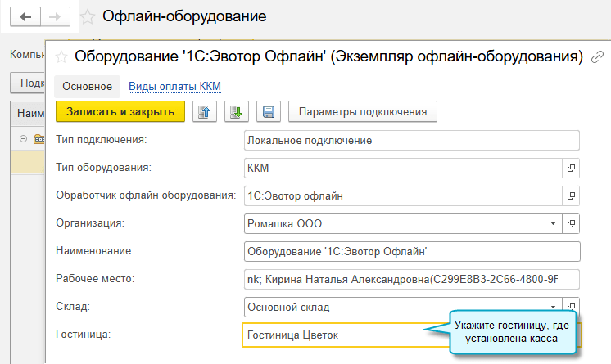Click the back navigation arrow
This screenshot has height=364, width=611.
coord(25,16)
